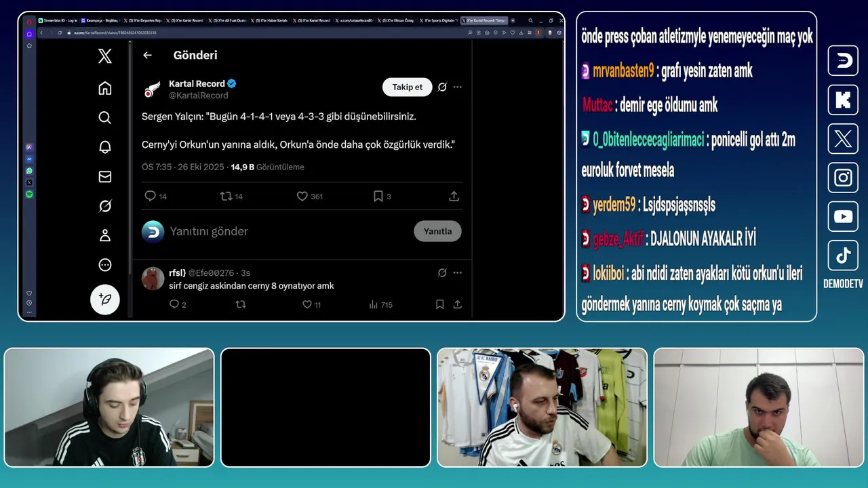Screen dimensions: 868x488
Task: Open a new browser tab with plus
Action: click(513, 20)
